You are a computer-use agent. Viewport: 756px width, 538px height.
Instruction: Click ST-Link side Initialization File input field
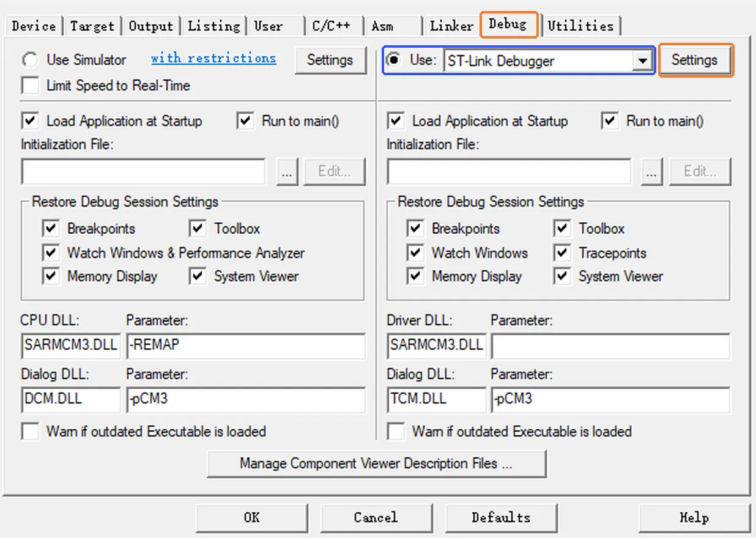tap(509, 171)
